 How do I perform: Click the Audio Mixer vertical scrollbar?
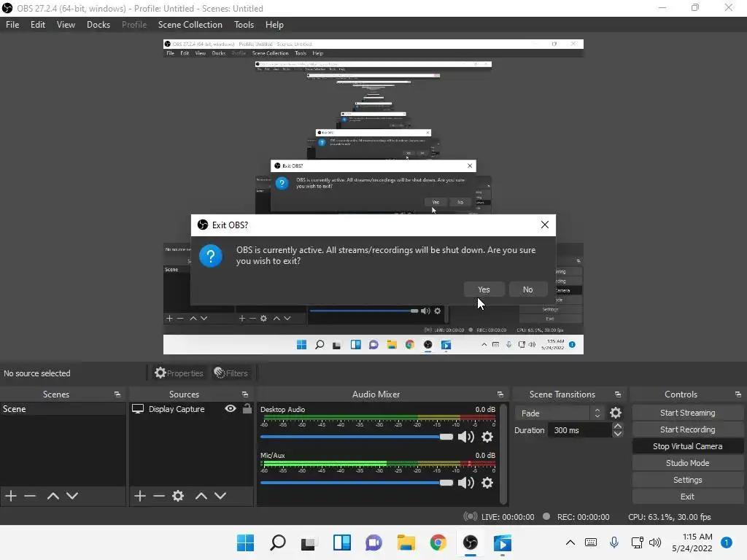tap(503, 454)
